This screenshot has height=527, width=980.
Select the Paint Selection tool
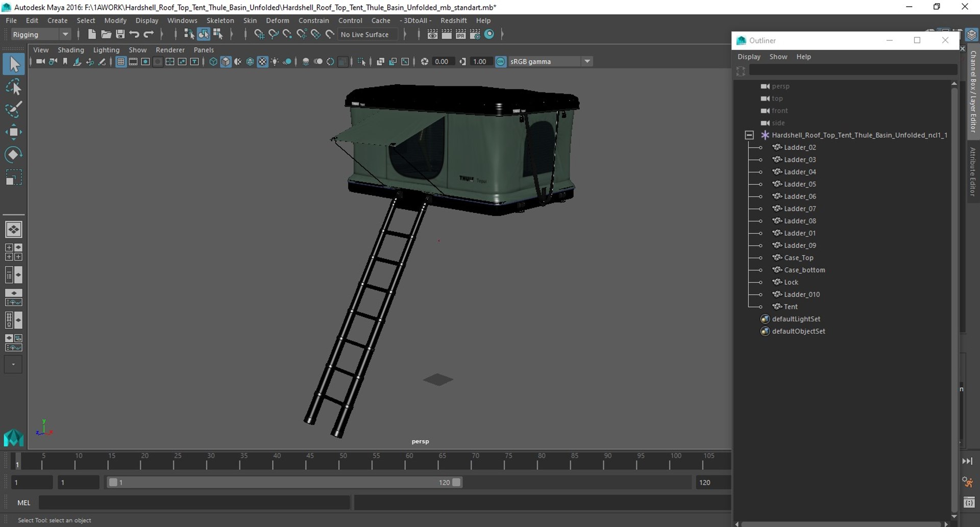point(13,110)
